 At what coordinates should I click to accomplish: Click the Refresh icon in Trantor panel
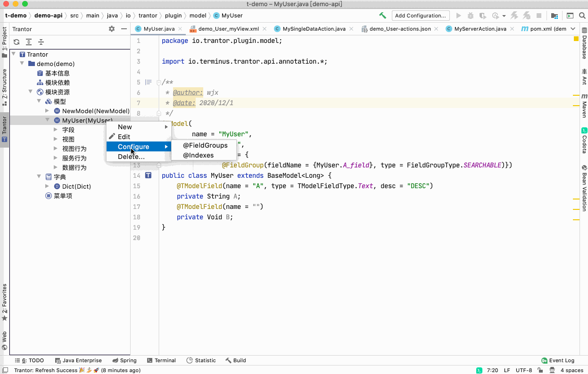pyautogui.click(x=17, y=42)
